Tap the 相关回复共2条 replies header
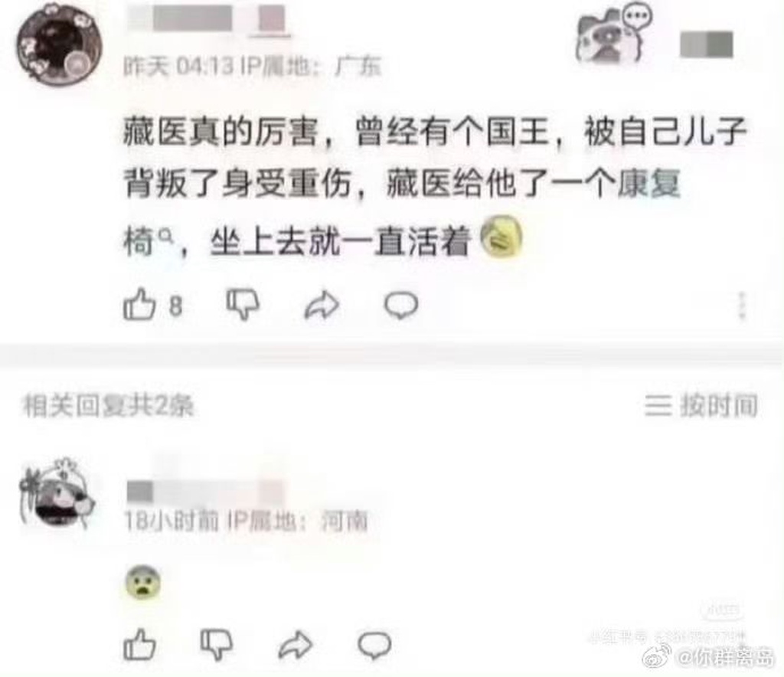The image size is (784, 677). pyautogui.click(x=108, y=405)
